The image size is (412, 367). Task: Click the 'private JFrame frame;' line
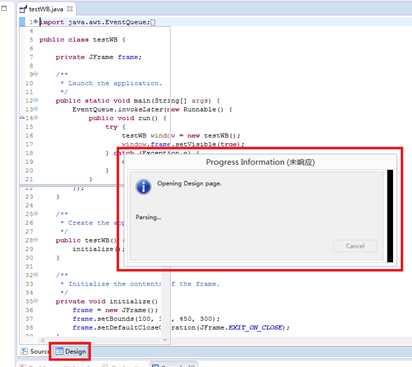click(99, 57)
